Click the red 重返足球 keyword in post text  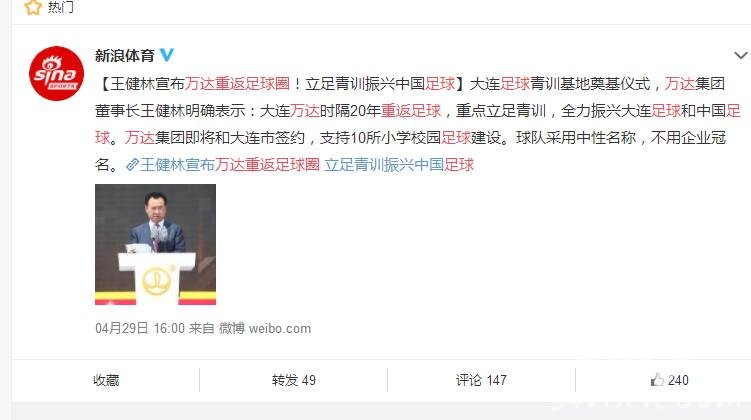411,111
